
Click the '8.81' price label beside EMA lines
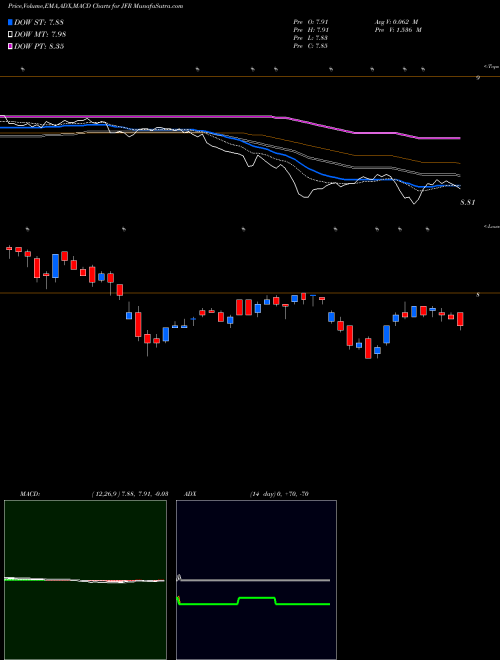468,202
